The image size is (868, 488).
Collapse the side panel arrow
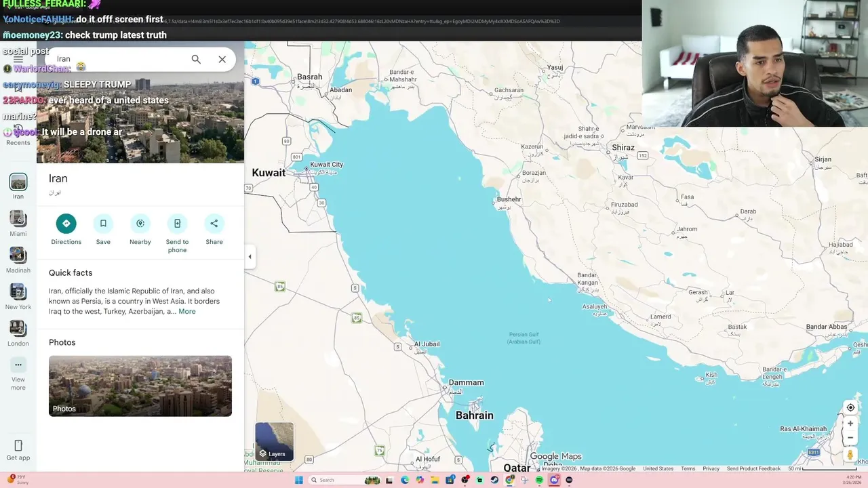[250, 257]
